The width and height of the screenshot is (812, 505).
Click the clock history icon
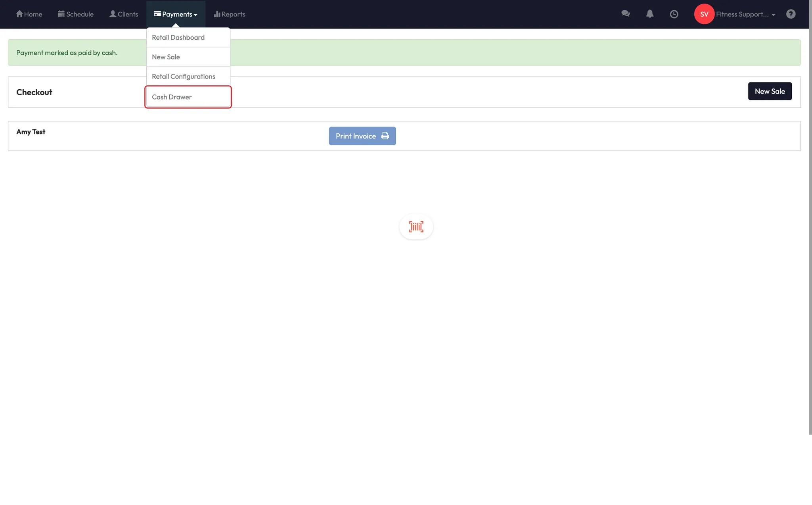click(x=674, y=14)
